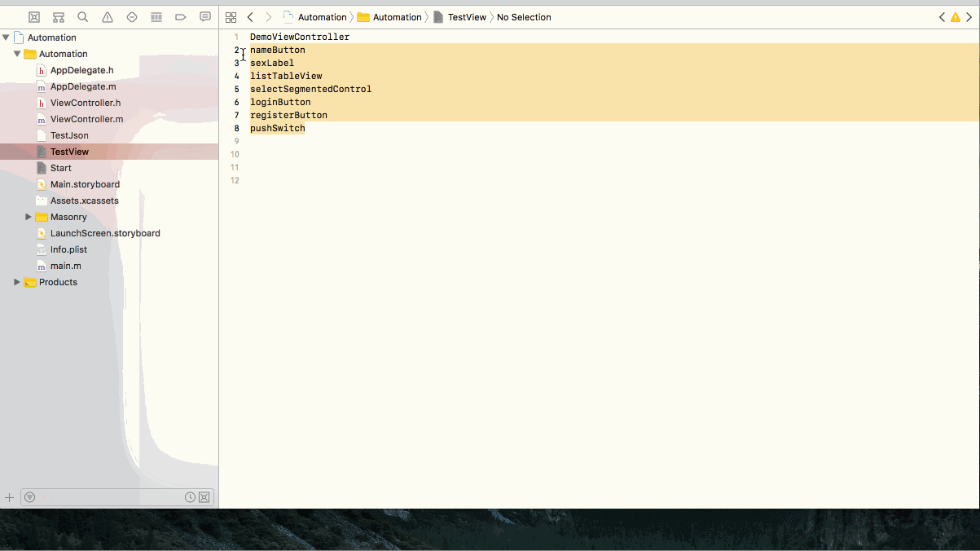Open the Breakpoint navigator

click(181, 17)
